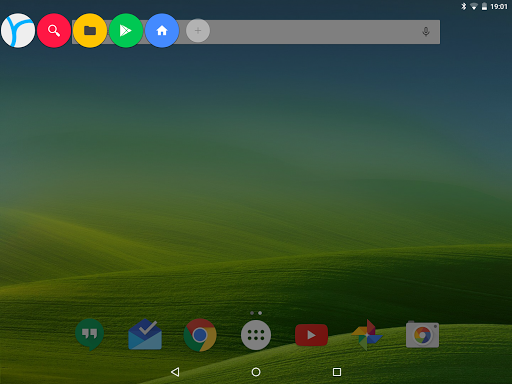Tap the Android back navigation button
Screen dimensions: 512x384
coord(175,372)
